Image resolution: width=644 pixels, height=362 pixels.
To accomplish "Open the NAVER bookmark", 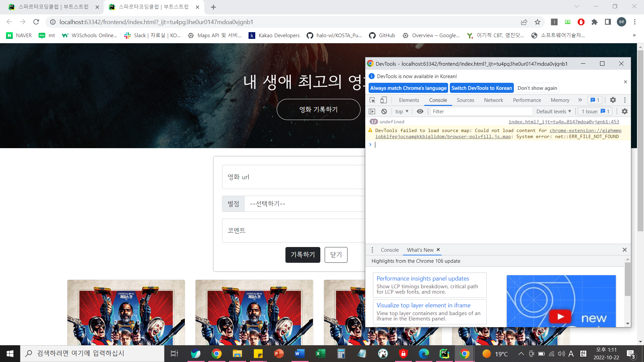I will (x=19, y=36).
